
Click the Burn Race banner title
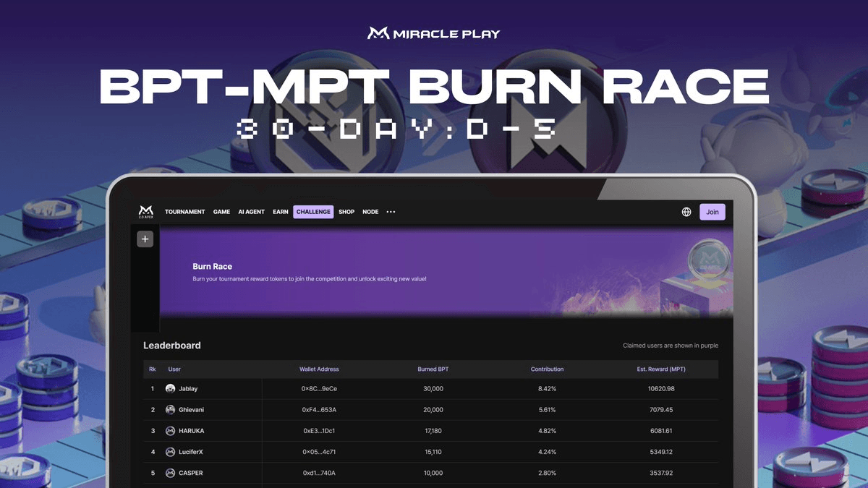(213, 267)
